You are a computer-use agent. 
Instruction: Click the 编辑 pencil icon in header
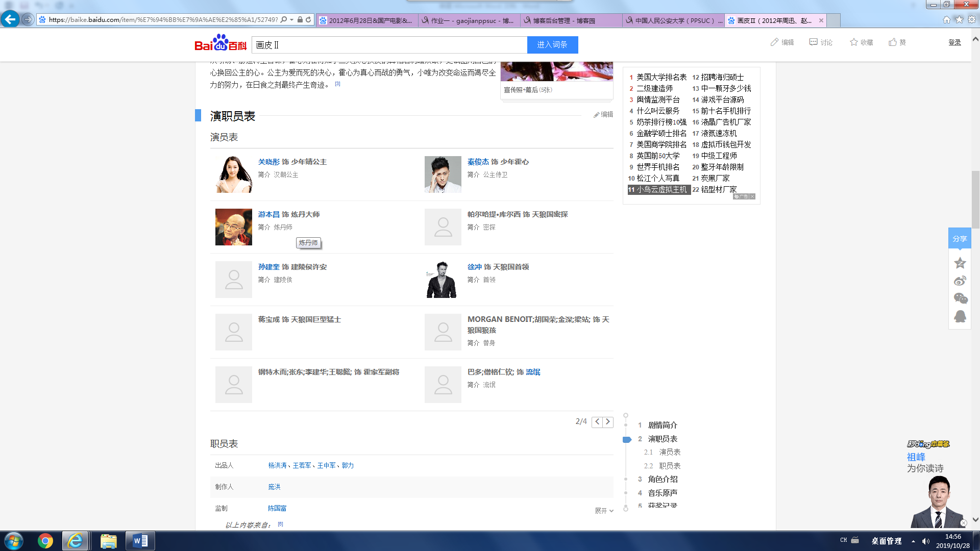pos(774,42)
